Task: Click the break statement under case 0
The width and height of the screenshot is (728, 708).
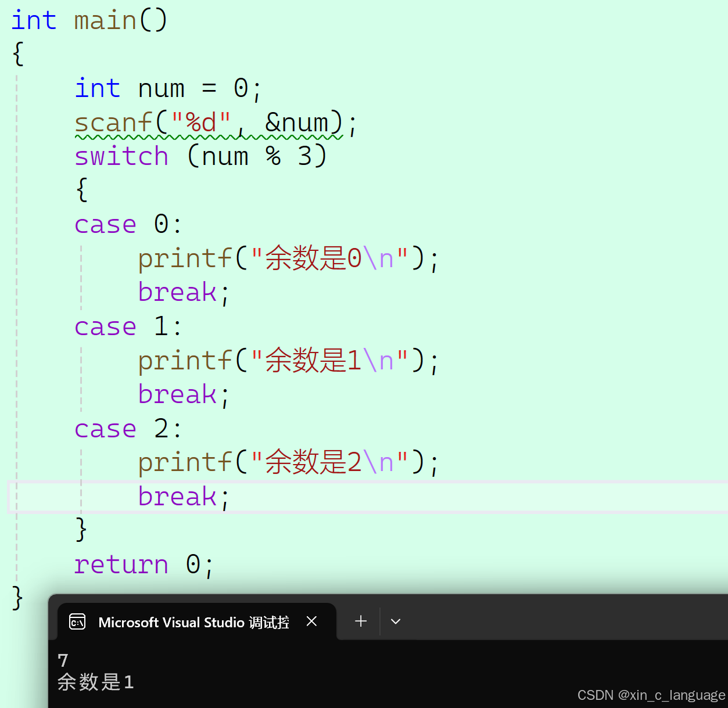Action: coord(184,292)
